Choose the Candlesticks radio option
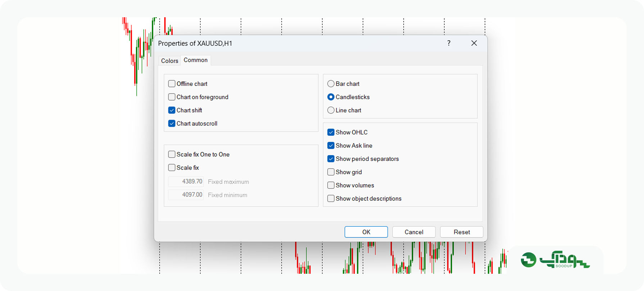 (x=331, y=97)
